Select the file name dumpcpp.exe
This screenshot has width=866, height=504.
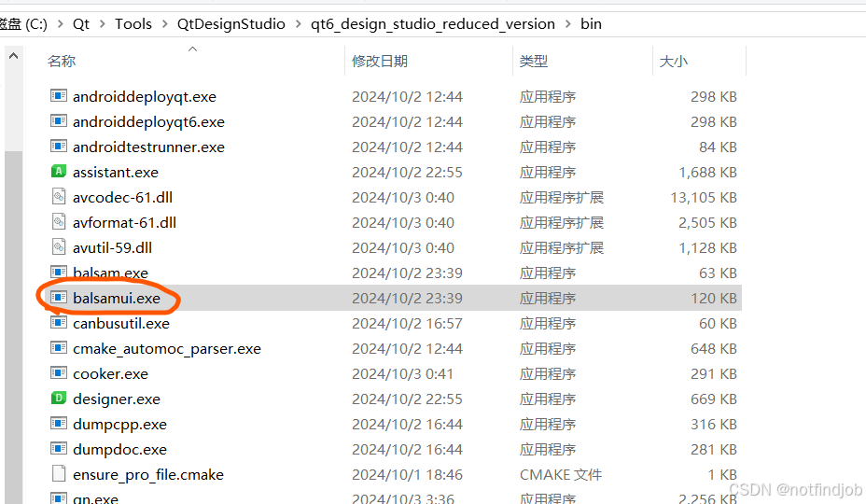click(x=119, y=425)
